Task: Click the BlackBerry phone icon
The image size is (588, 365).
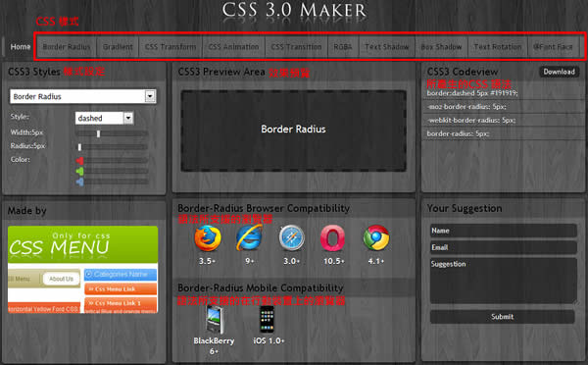Action: click(x=215, y=320)
